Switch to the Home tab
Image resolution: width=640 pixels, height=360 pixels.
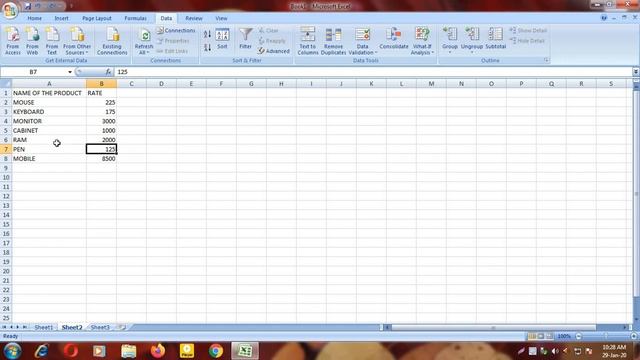click(x=34, y=18)
